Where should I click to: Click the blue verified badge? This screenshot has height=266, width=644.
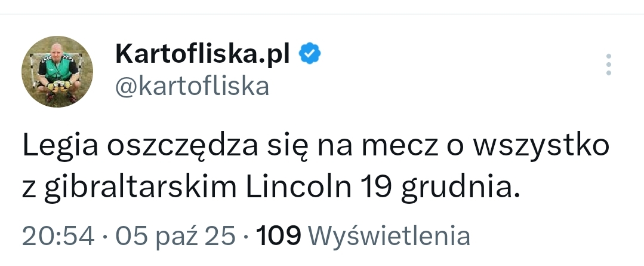(x=310, y=54)
